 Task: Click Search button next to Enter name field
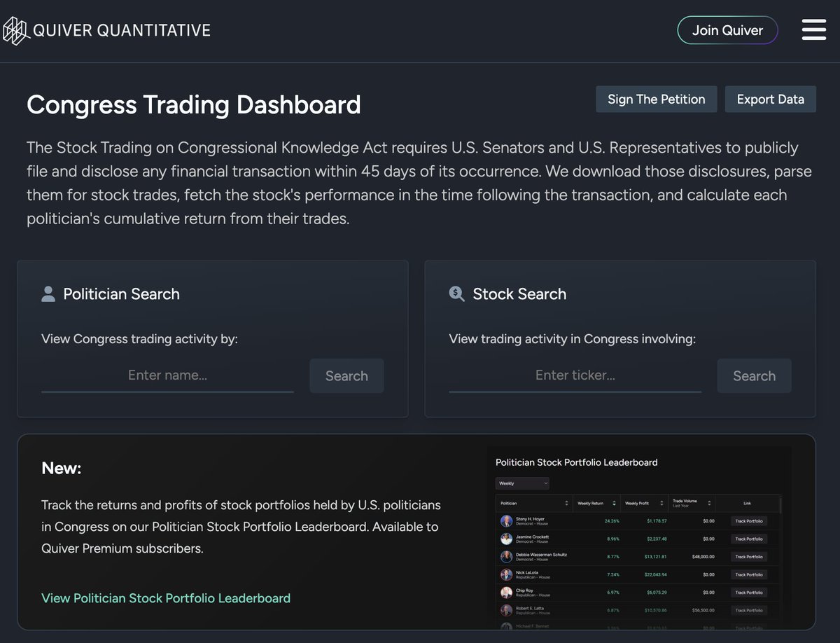point(346,375)
